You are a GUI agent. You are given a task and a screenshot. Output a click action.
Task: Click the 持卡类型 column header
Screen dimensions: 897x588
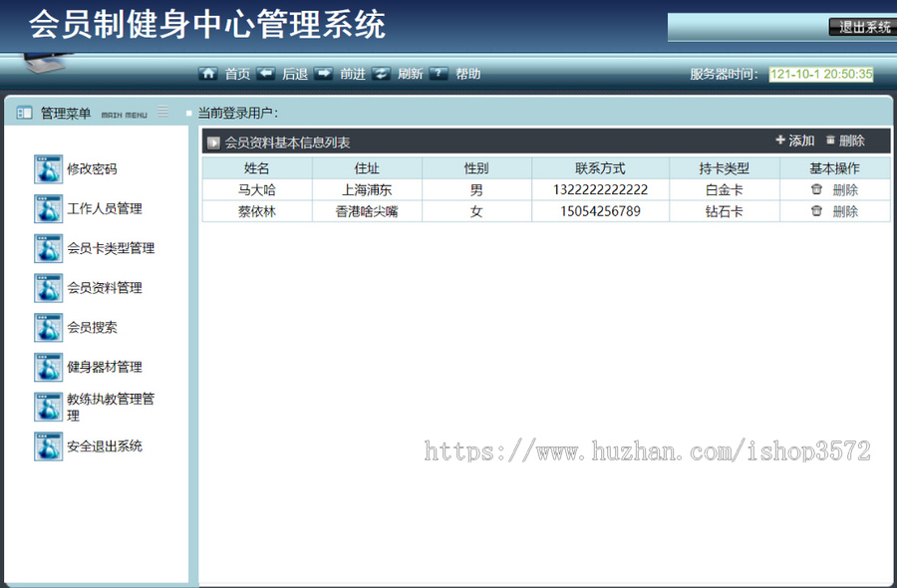(x=725, y=168)
